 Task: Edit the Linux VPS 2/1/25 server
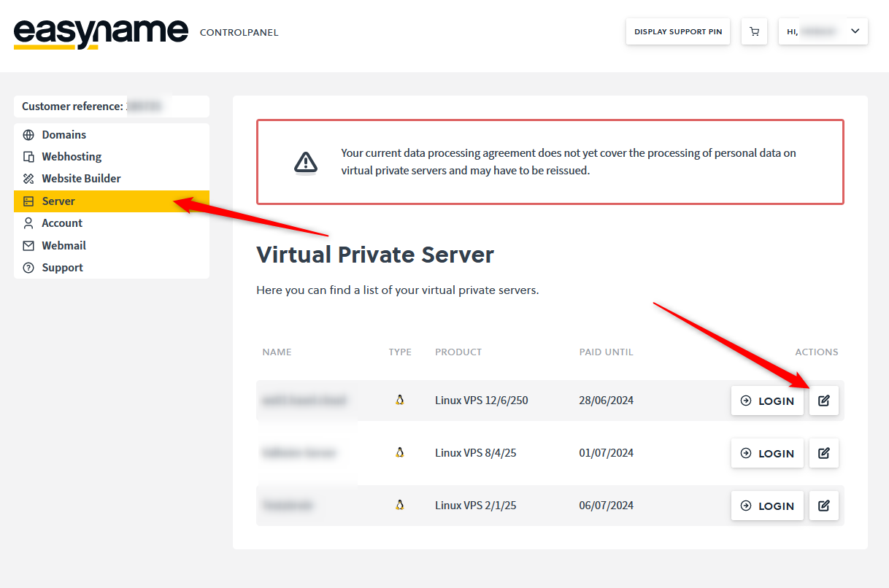pyautogui.click(x=824, y=506)
